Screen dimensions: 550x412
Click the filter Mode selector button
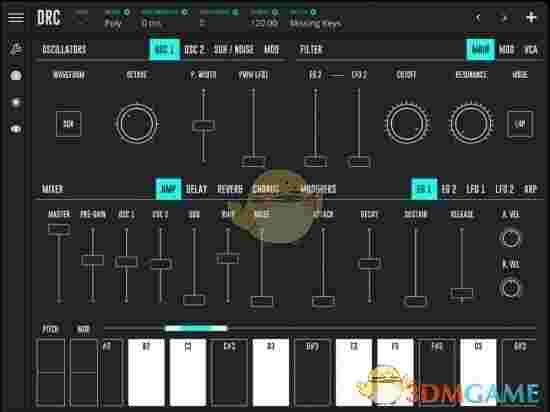(x=519, y=124)
